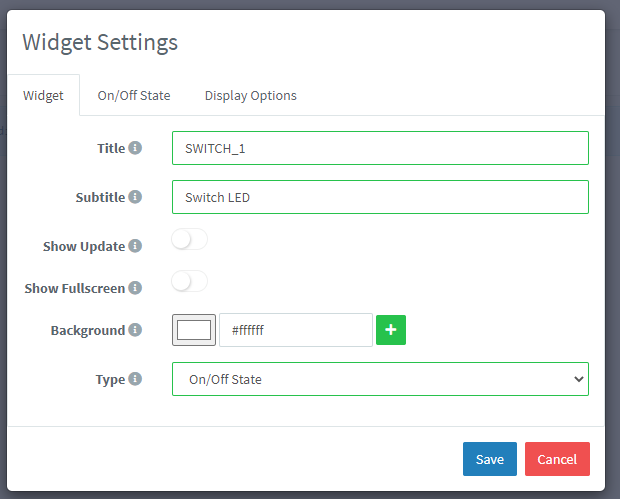Cancel the widget settings dialog

pos(557,459)
